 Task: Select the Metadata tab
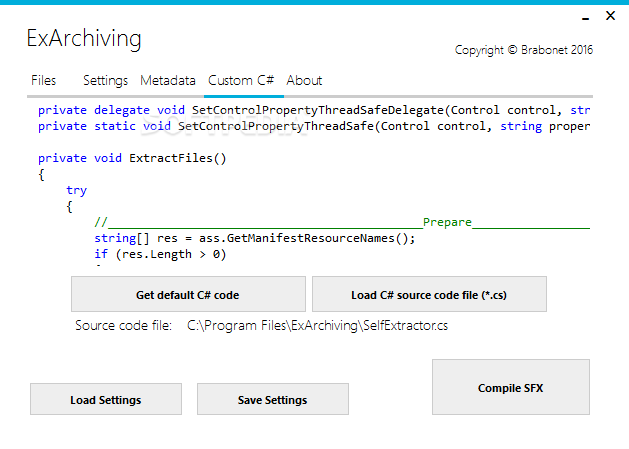tap(168, 81)
